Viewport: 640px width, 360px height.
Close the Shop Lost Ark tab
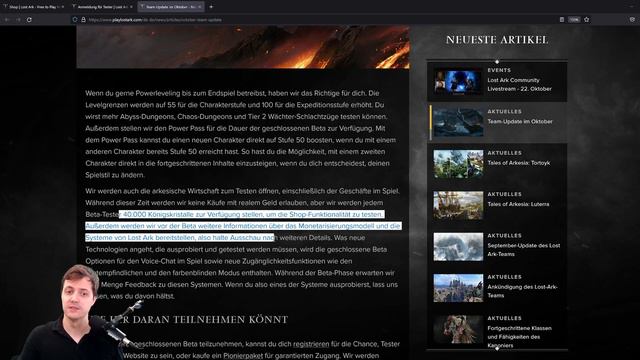(x=62, y=7)
